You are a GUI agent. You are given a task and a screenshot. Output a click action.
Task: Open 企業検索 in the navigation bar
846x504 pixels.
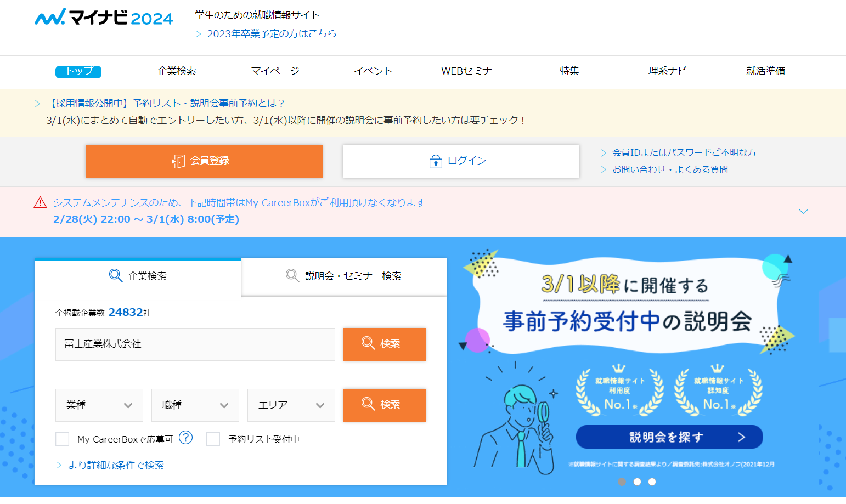point(177,71)
